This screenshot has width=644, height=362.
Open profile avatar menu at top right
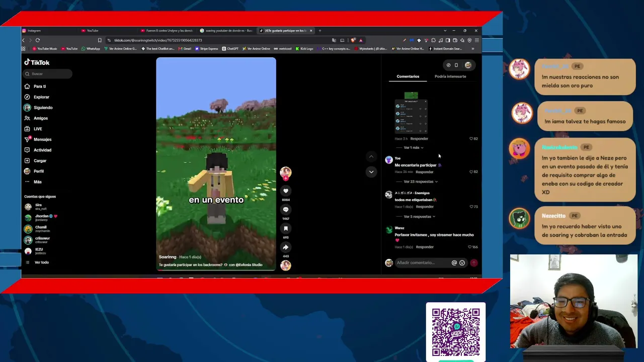click(468, 65)
